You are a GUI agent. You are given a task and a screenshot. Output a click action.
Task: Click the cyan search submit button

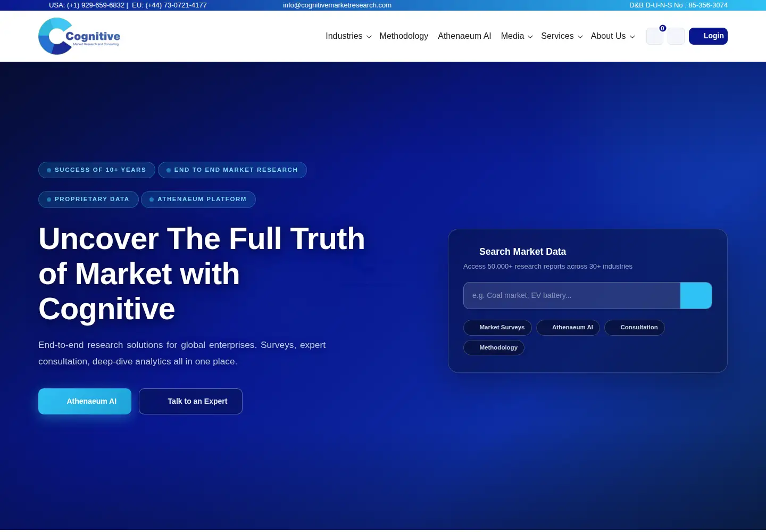point(696,296)
